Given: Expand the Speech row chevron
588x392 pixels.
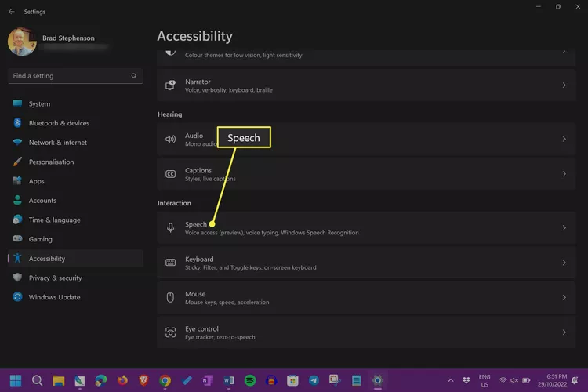Looking at the screenshot, I should [x=564, y=227].
